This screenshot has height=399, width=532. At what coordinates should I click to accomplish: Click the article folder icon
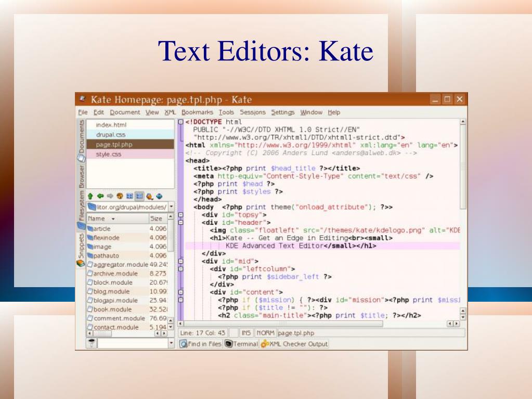point(90,229)
